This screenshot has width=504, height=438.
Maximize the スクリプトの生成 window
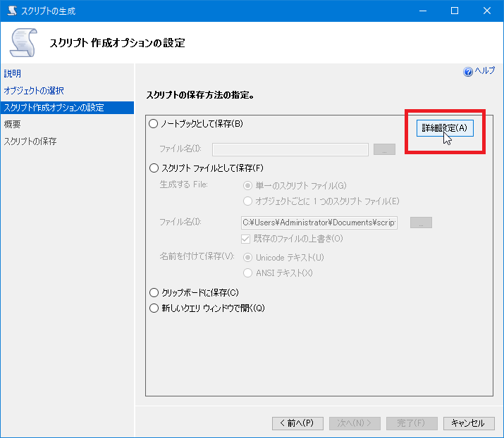point(455,11)
